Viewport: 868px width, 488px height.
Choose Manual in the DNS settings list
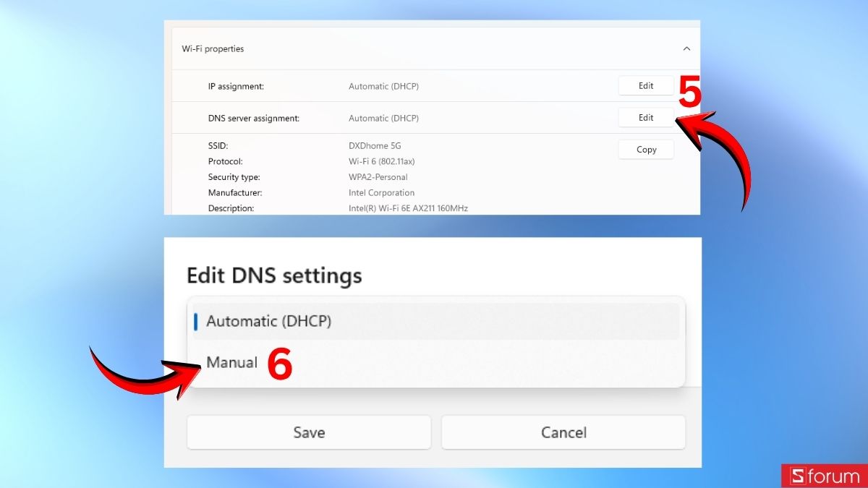[x=436, y=362]
